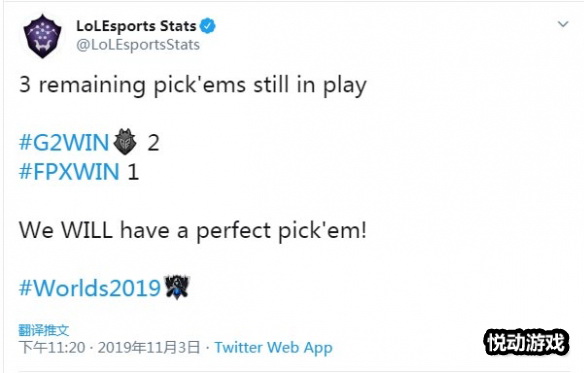Open the #G2WIN hashtag
This screenshot has height=373, width=584.
(64, 143)
